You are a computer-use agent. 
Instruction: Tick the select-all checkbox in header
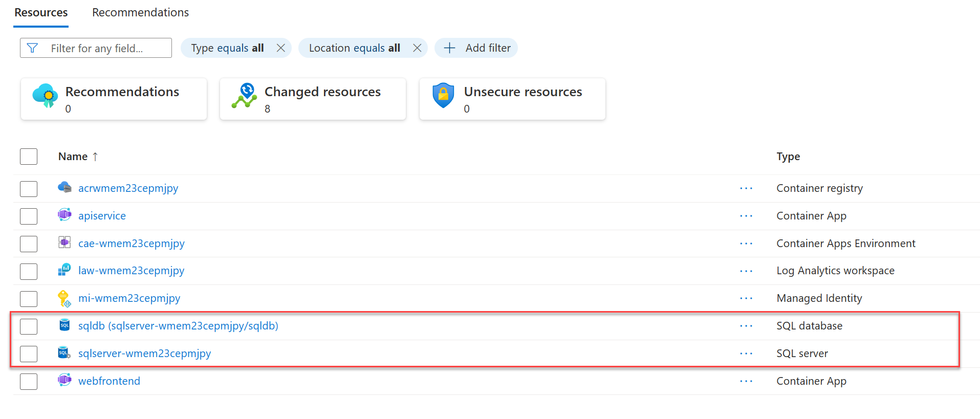(29, 157)
